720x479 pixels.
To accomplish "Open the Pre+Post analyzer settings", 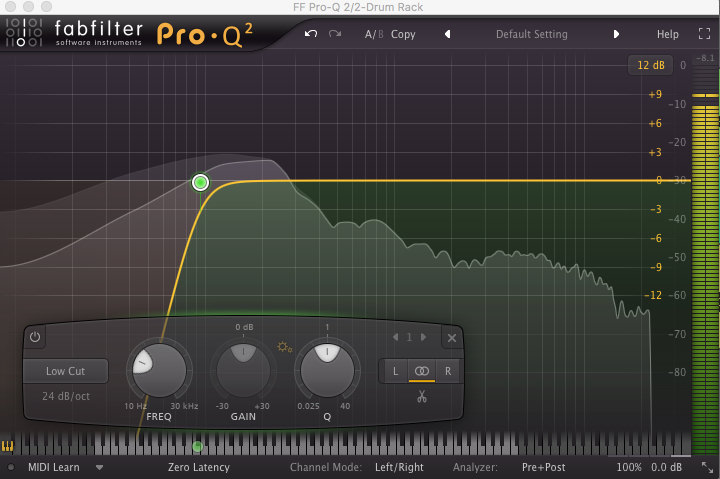I will coord(543,467).
